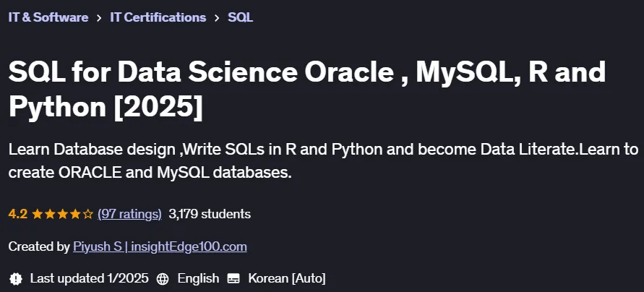This screenshot has height=292, width=644.
Task: Click the 4.2 rating score
Action: (x=17, y=214)
